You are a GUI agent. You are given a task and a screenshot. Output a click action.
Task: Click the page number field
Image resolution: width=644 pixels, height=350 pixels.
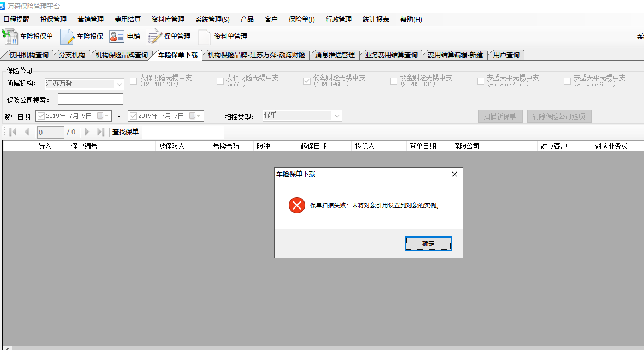[x=51, y=132]
